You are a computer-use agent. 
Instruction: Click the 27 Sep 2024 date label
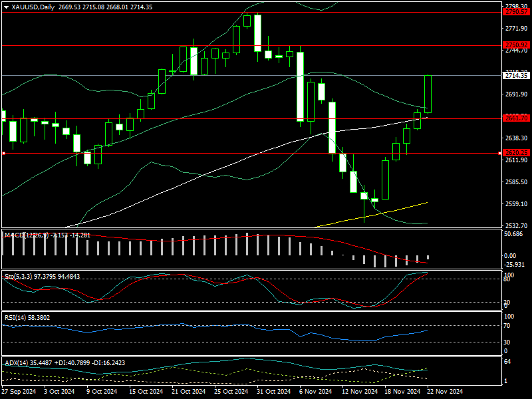(19, 392)
